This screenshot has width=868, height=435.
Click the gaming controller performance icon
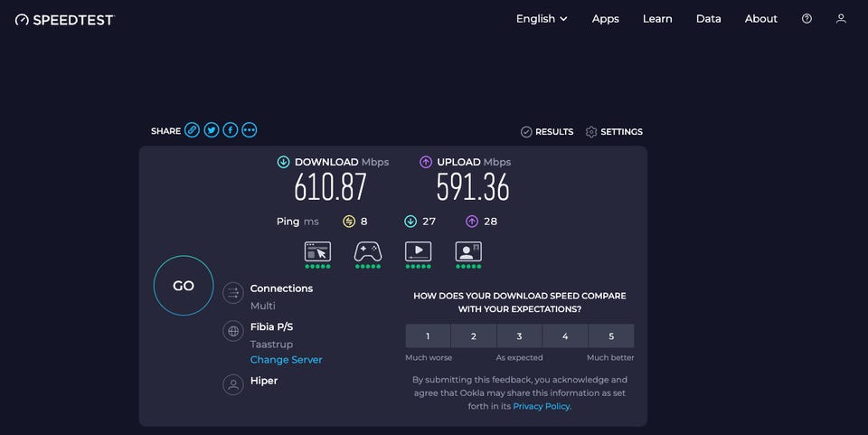368,251
